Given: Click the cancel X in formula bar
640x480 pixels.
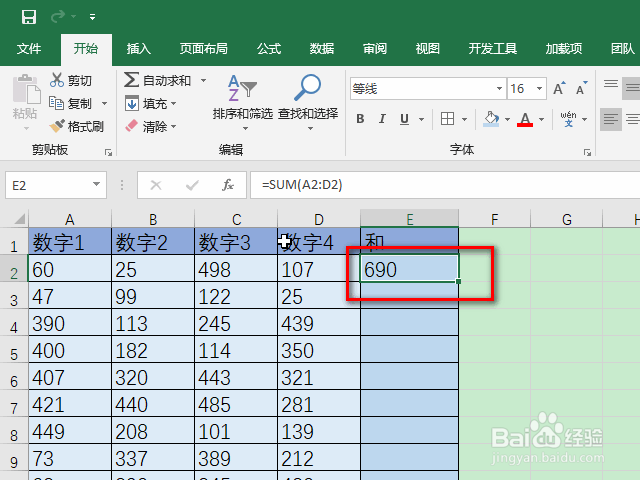Looking at the screenshot, I should pos(156,185).
